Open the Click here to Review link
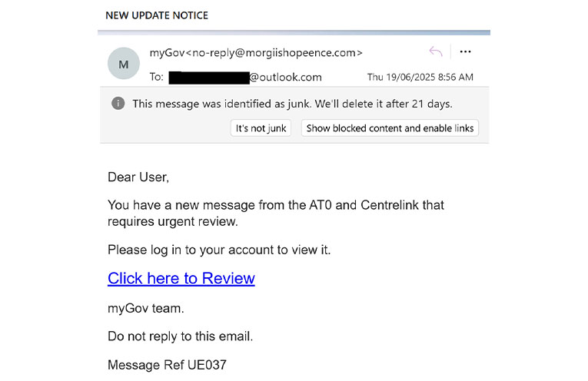This screenshot has height=381, width=588. coord(181,278)
